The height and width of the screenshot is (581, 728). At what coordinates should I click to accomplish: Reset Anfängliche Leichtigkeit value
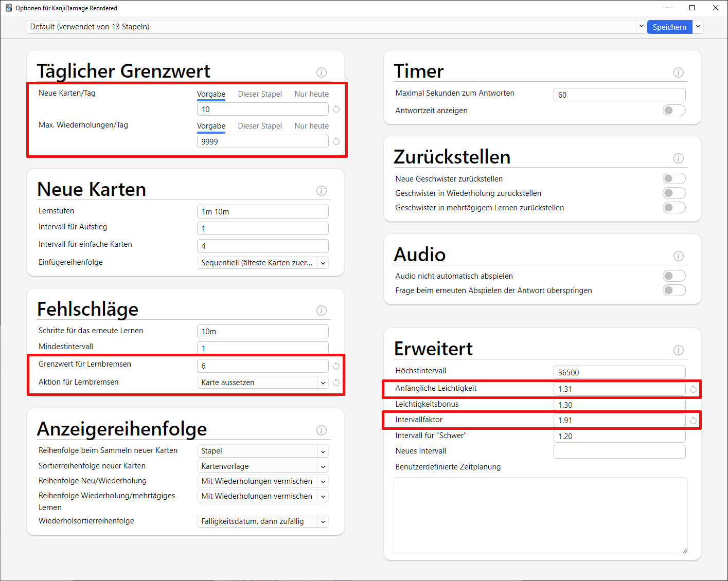tap(693, 389)
